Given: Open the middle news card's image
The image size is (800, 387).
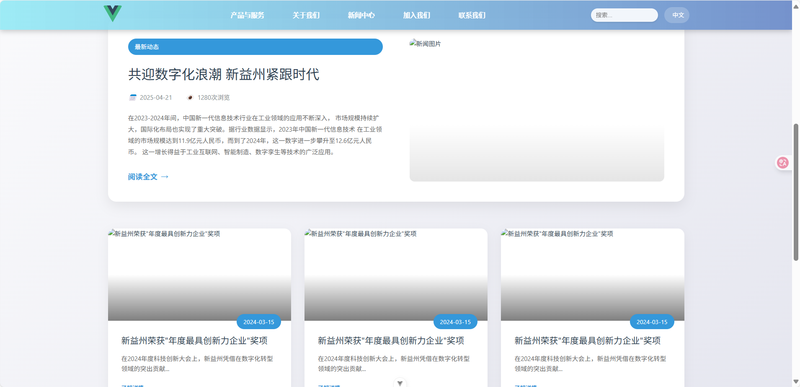Looking at the screenshot, I should click(396, 274).
